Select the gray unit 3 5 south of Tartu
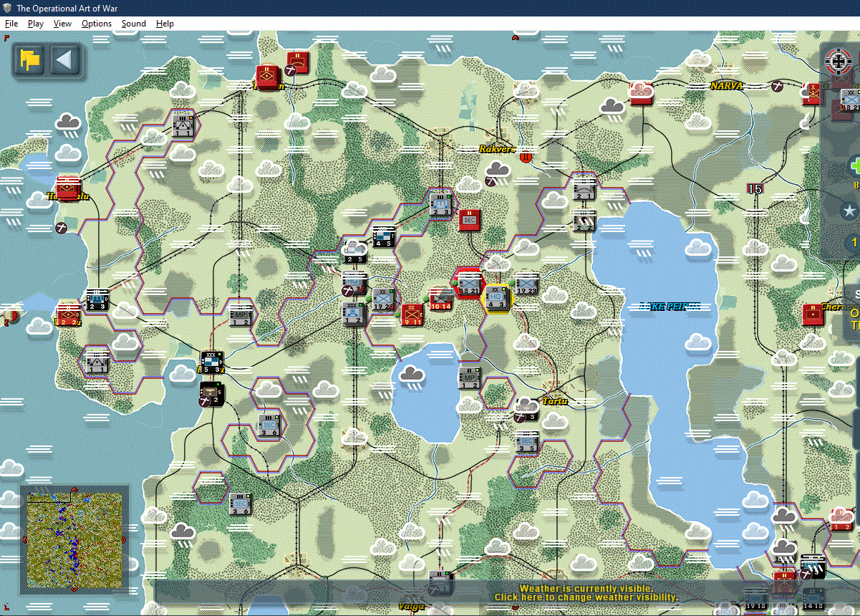The image size is (860, 616). coord(527,441)
